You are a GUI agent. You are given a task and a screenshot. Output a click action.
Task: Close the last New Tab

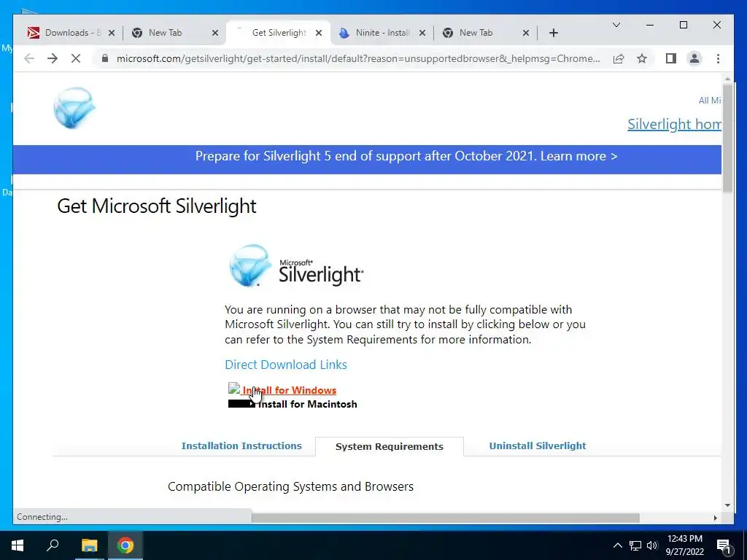[x=526, y=33]
